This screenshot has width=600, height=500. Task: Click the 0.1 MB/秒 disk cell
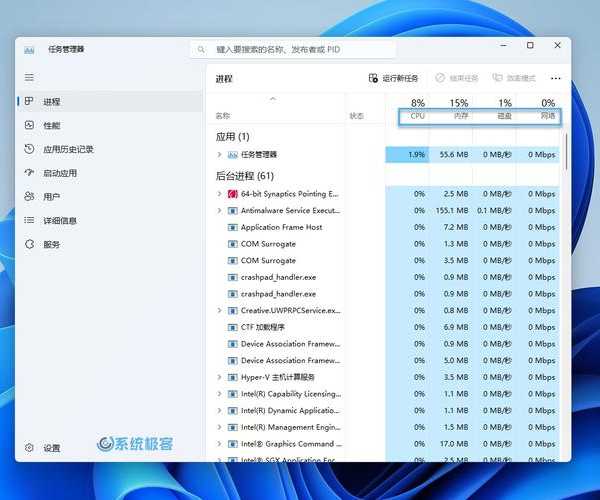click(x=494, y=210)
